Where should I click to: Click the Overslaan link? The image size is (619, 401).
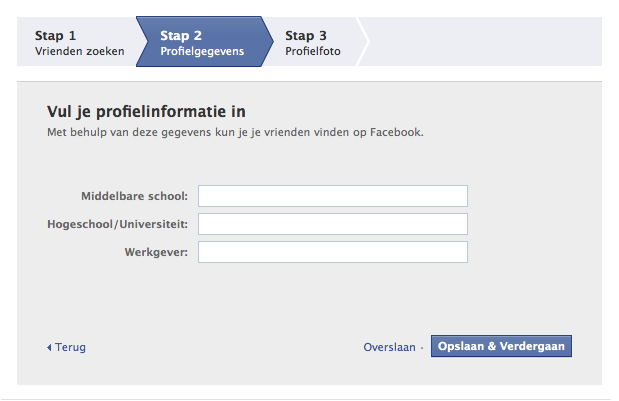click(389, 347)
